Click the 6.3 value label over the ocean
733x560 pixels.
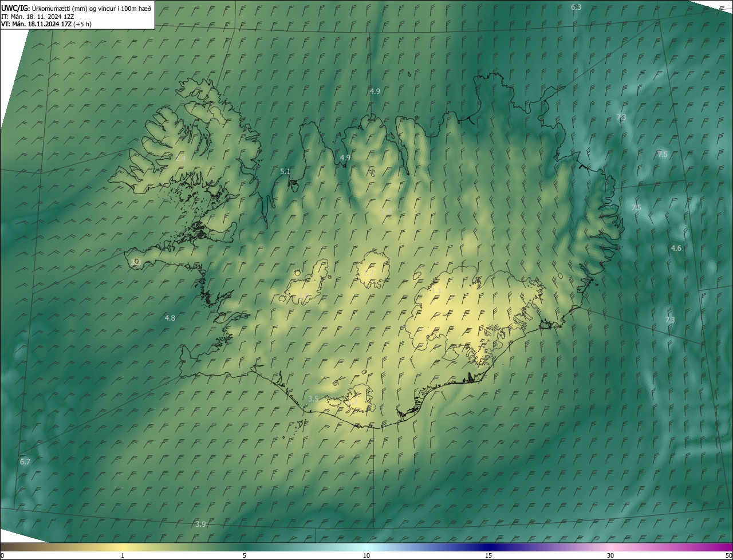(x=576, y=7)
